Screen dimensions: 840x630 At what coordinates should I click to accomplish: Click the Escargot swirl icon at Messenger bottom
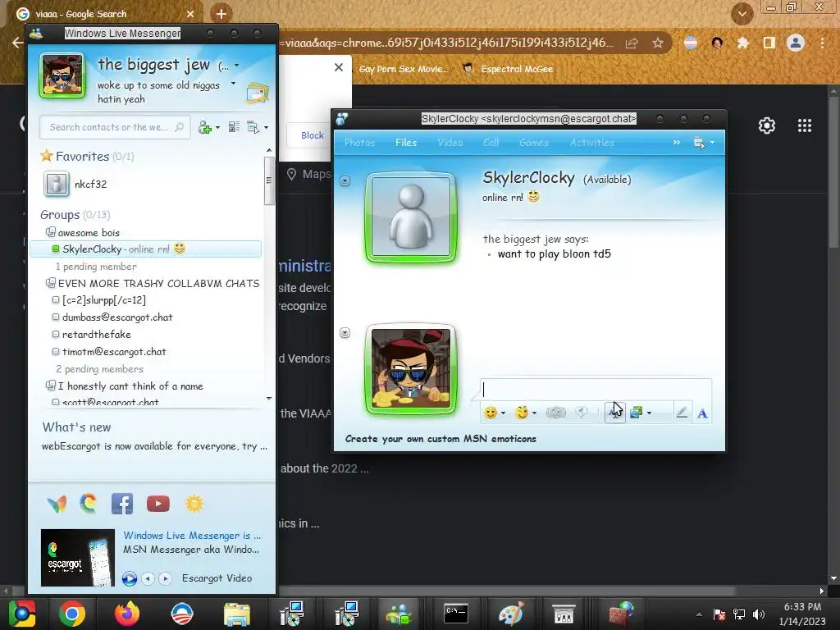point(89,503)
